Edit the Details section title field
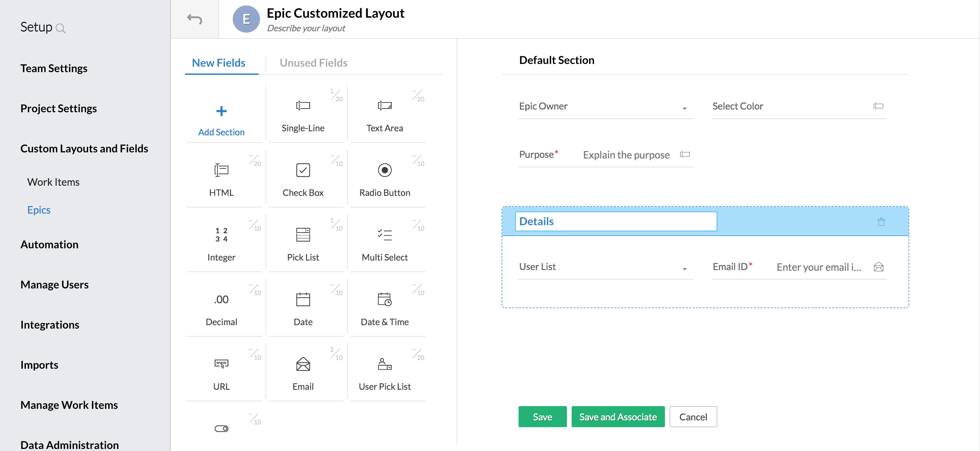The width and height of the screenshot is (980, 451). pos(615,221)
